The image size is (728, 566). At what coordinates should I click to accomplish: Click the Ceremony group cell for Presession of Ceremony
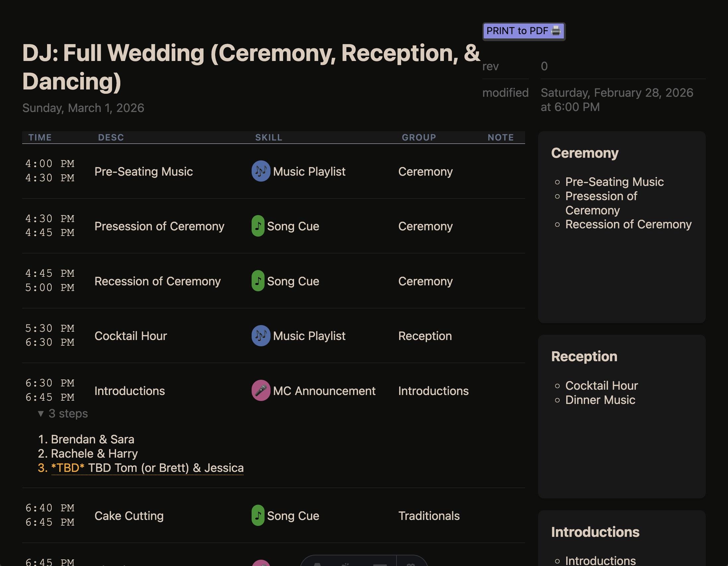[426, 226]
